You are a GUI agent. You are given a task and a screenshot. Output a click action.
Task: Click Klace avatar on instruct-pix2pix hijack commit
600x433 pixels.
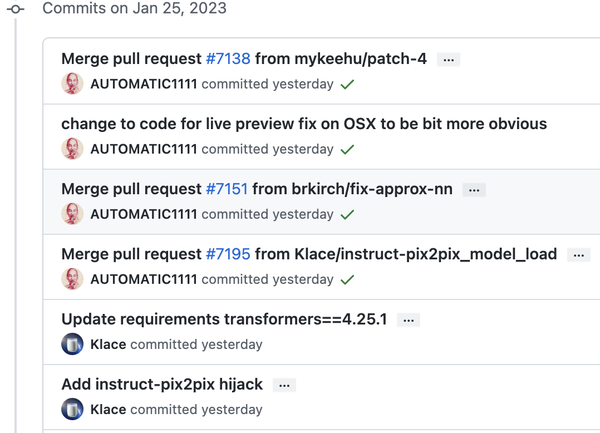pos(72,409)
